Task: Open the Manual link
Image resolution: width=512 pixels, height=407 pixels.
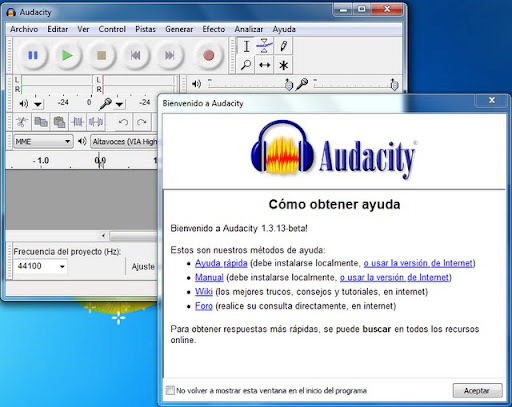Action: click(x=209, y=277)
